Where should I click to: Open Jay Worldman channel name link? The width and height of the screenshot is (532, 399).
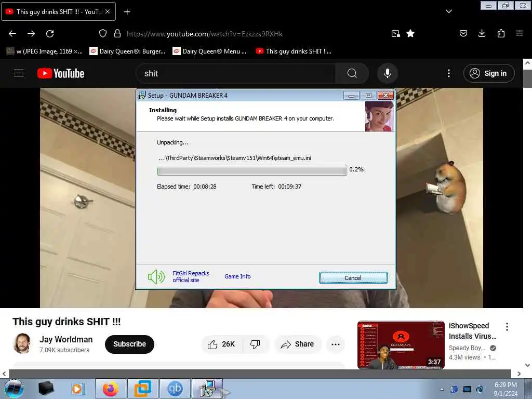tap(66, 339)
